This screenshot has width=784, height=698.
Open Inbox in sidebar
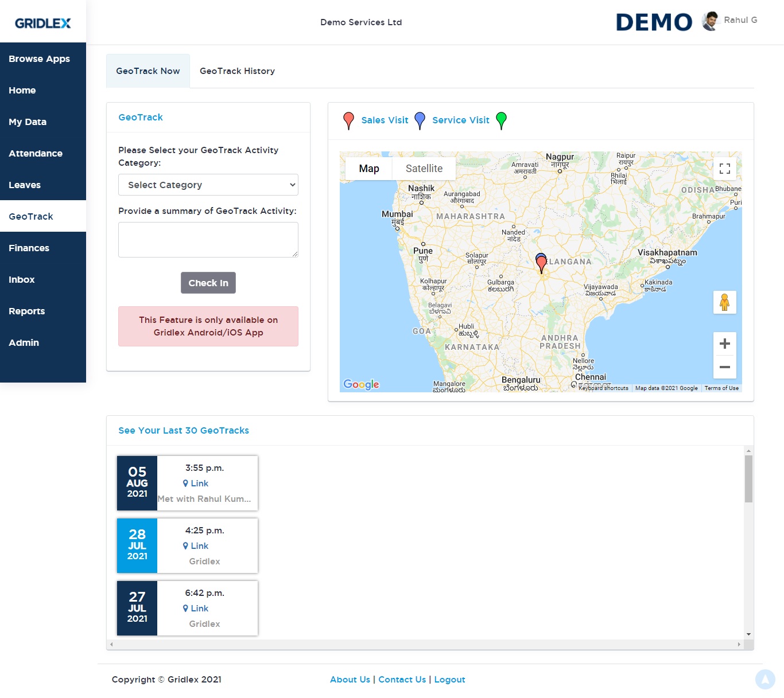coord(43,279)
